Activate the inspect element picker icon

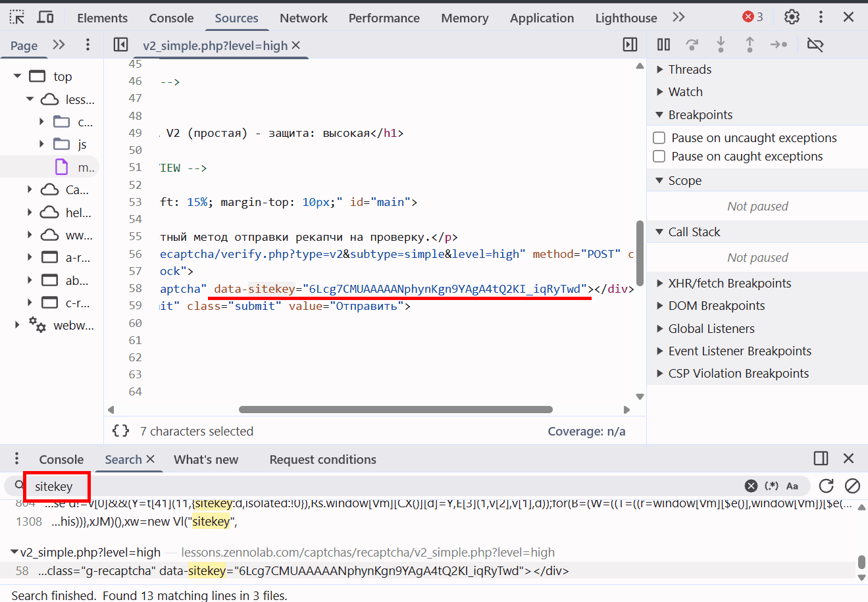[17, 17]
